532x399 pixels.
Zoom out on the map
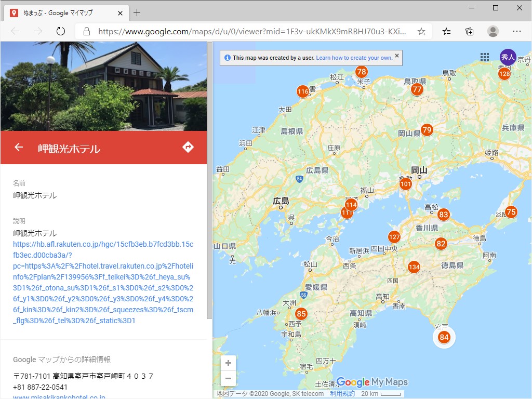(x=228, y=378)
